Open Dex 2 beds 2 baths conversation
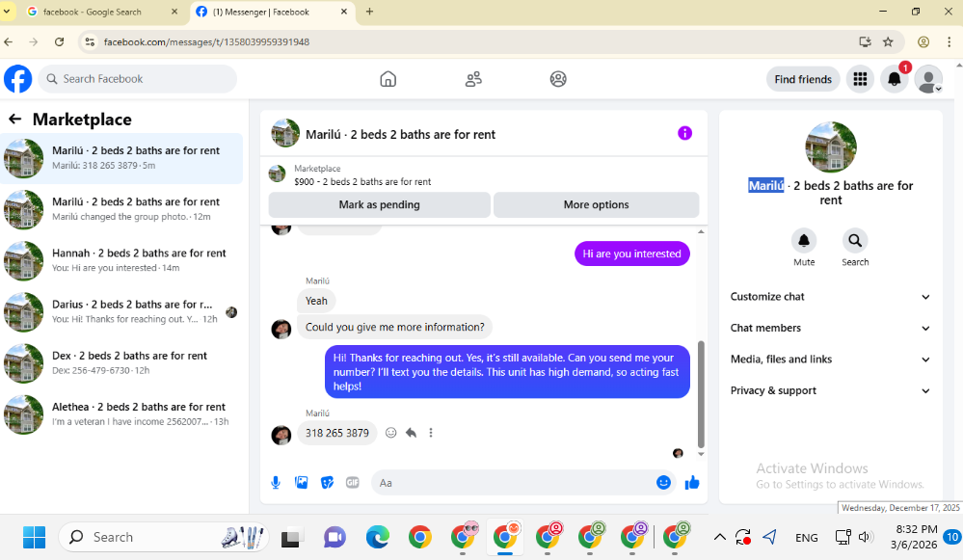Screen dimensions: 963x560 [121, 363]
